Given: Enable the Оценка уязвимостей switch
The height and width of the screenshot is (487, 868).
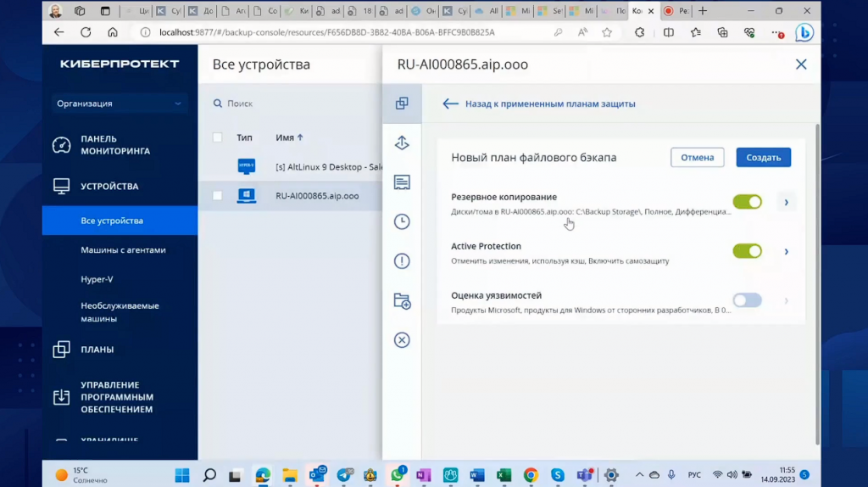Looking at the screenshot, I should (748, 300).
